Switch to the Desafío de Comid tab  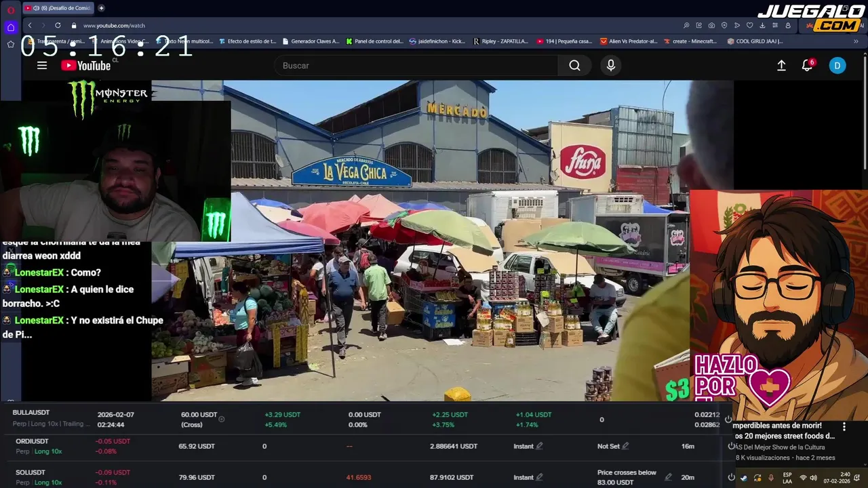pos(58,8)
